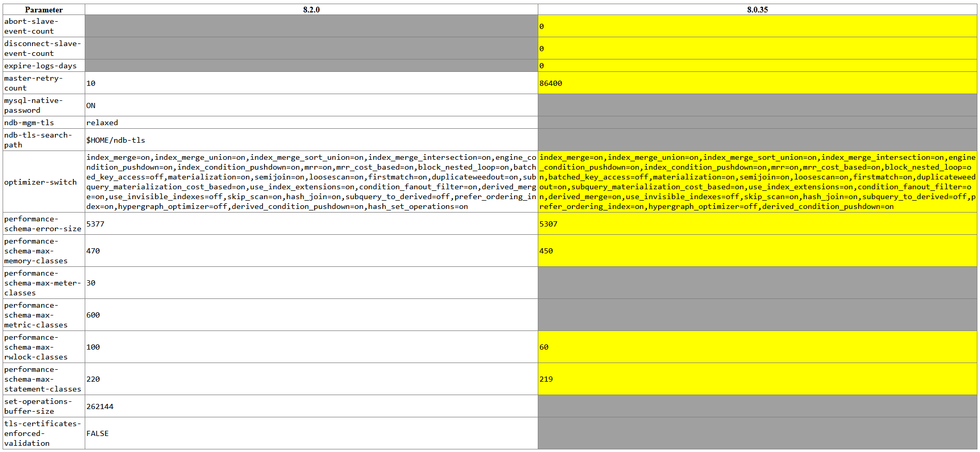The height and width of the screenshot is (452, 980).
Task: Click the value 30 for meter-classes
Action: tap(91, 283)
